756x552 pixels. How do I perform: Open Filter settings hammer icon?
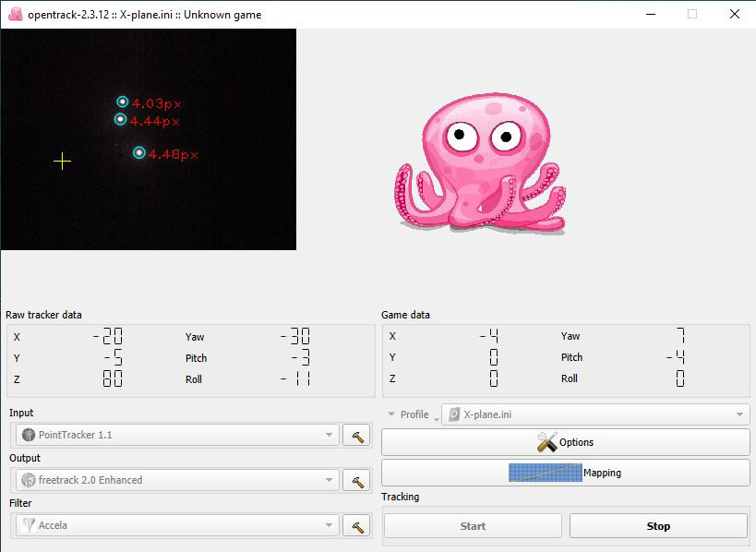pos(355,526)
